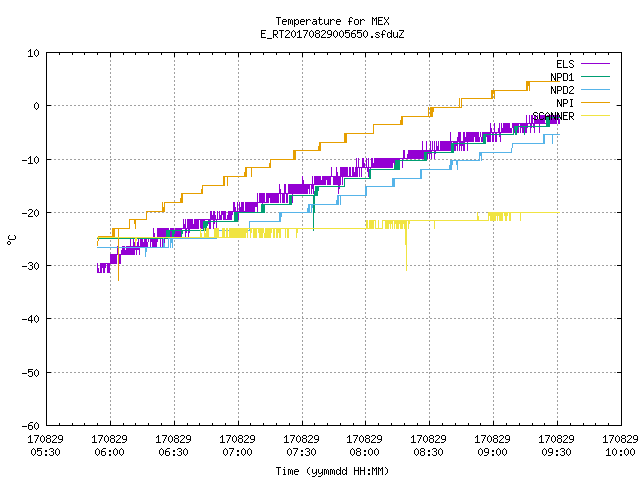Click the NPD1 legend label

(x=562, y=77)
